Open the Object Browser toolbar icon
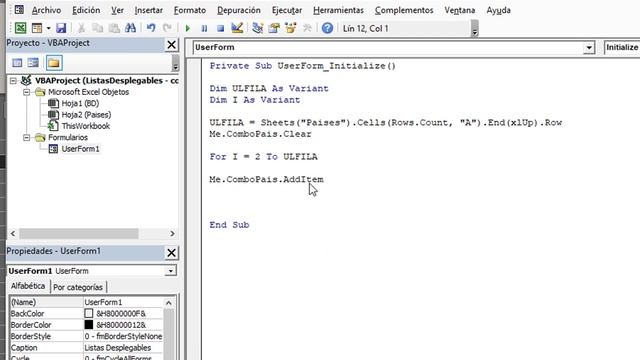640x360 pixels. pyautogui.click(x=291, y=28)
